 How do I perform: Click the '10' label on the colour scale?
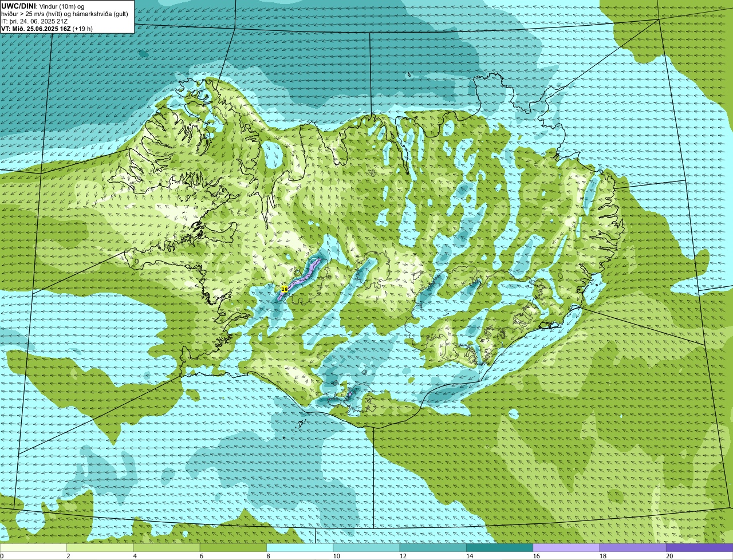pyautogui.click(x=336, y=556)
